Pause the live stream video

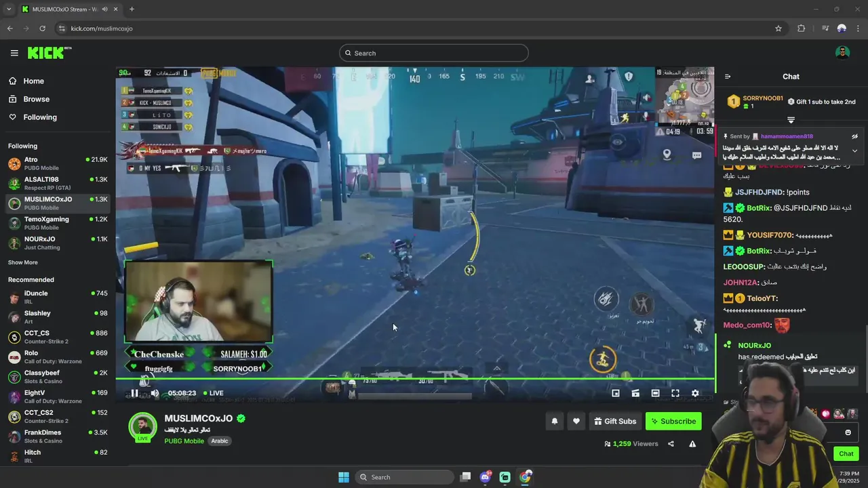click(x=134, y=393)
